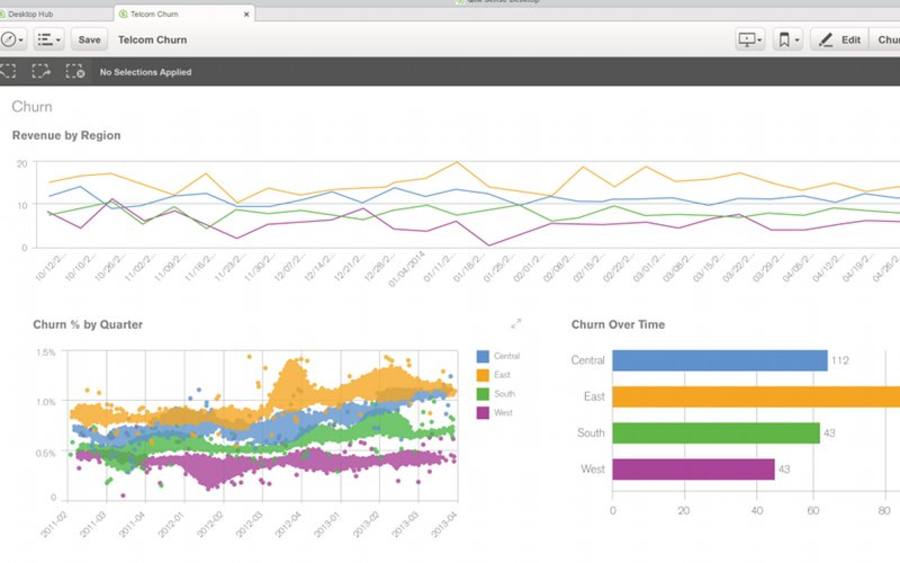Click the Revenue by Region chart title

point(67,135)
